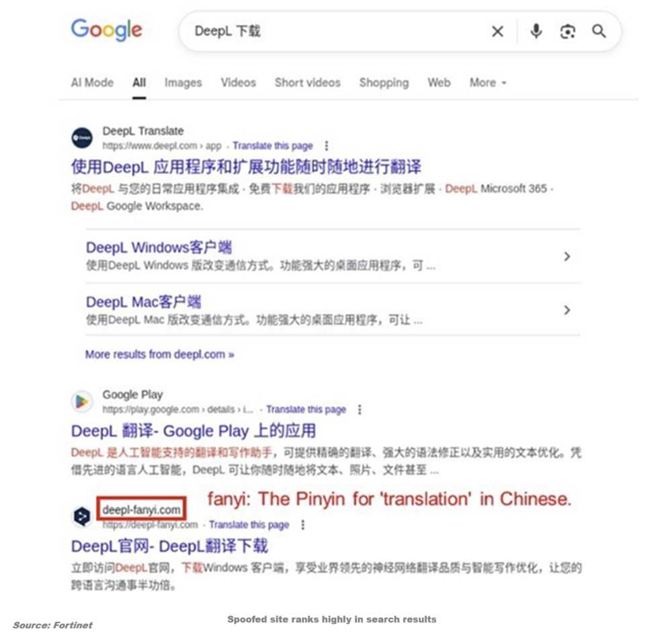Open three-dot menu for deepl-fanyi.com result
Viewport: 672px width, 642px height.
tap(303, 525)
